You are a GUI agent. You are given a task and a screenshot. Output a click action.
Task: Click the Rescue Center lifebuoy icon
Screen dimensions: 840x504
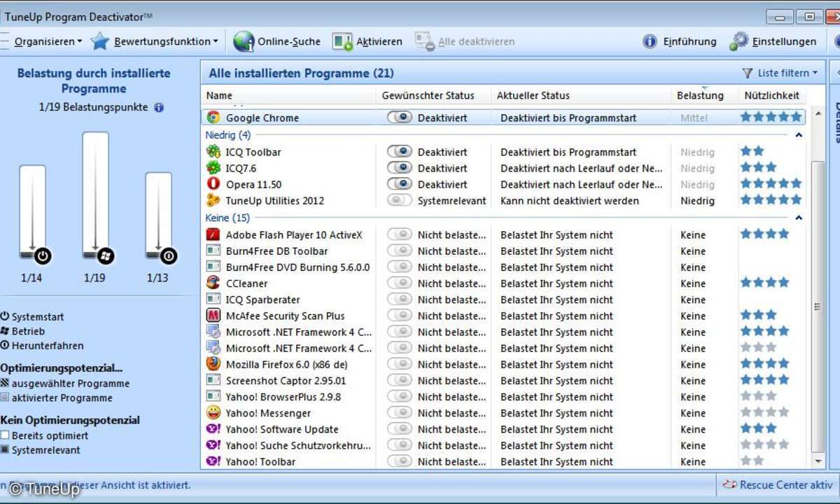(729, 484)
